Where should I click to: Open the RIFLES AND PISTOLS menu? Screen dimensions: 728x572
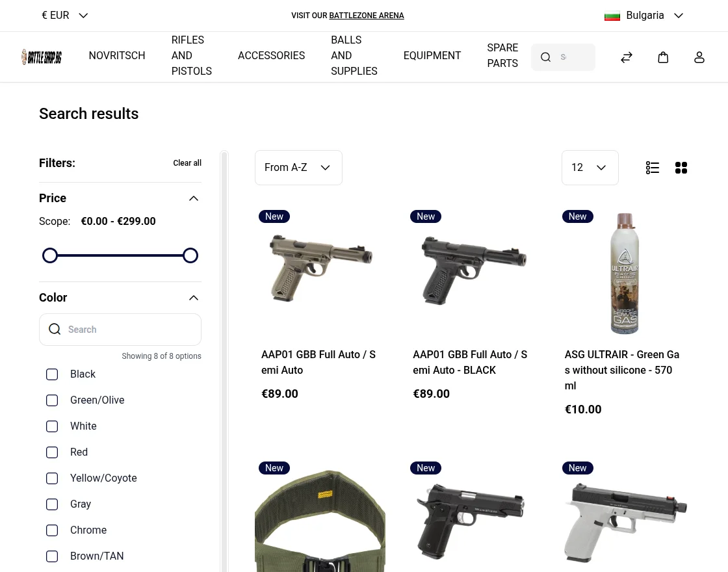click(x=191, y=55)
